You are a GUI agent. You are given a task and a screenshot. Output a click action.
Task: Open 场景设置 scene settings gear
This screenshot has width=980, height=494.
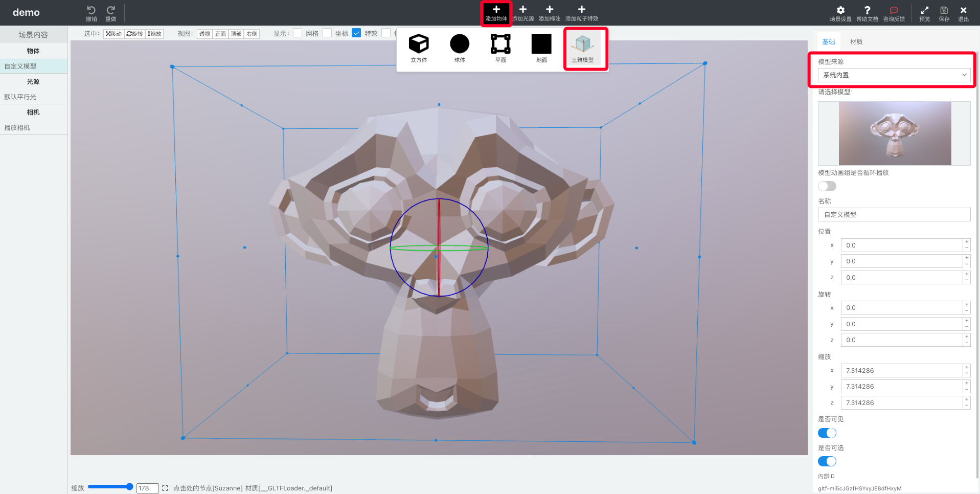(840, 11)
